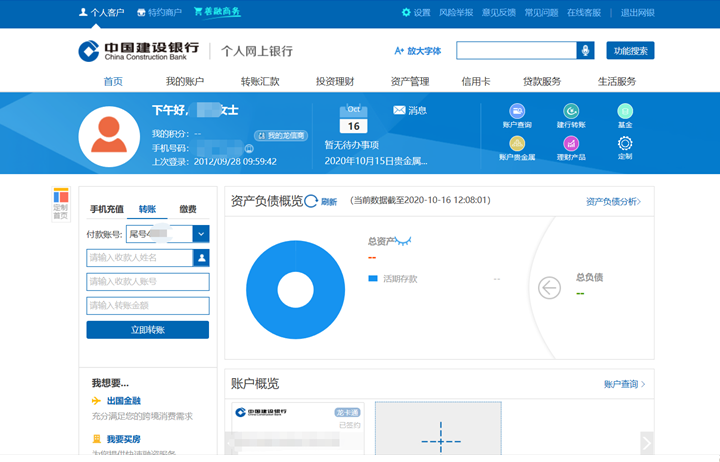Open the 投资理财 menu

pos(333,81)
